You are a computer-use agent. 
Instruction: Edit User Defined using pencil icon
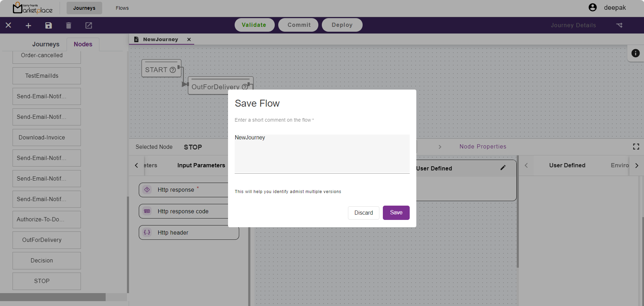503,168
